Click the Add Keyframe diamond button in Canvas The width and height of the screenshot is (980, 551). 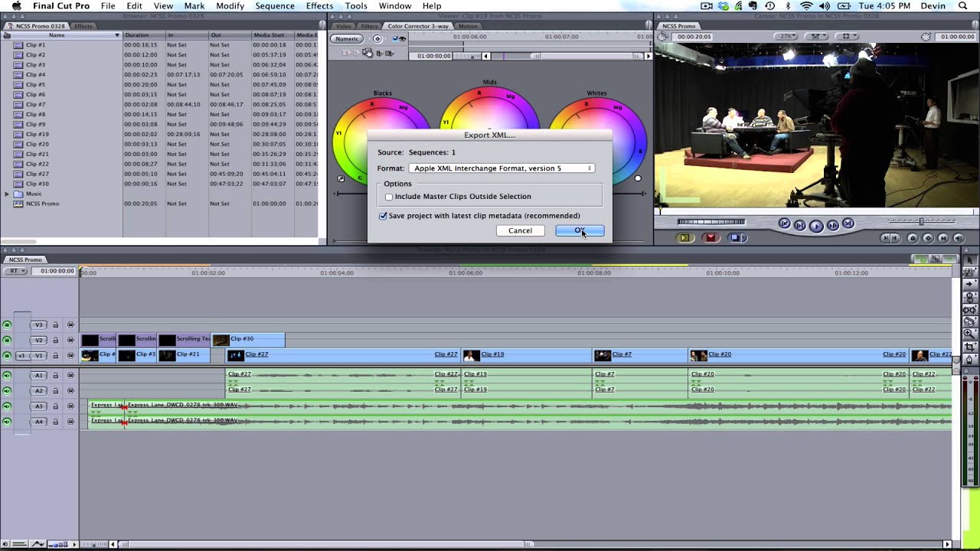pos(928,238)
